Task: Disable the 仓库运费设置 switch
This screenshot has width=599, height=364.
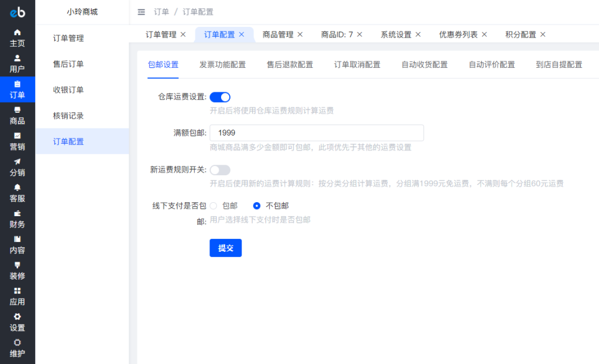Action: (x=220, y=97)
